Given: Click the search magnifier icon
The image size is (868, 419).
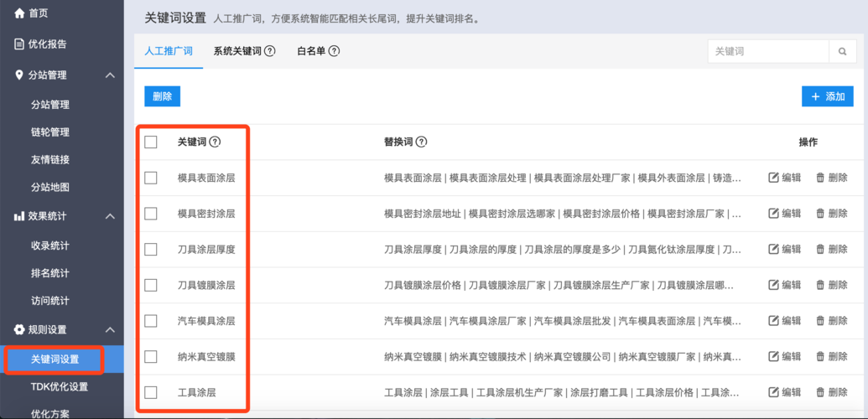Looking at the screenshot, I should tap(843, 51).
